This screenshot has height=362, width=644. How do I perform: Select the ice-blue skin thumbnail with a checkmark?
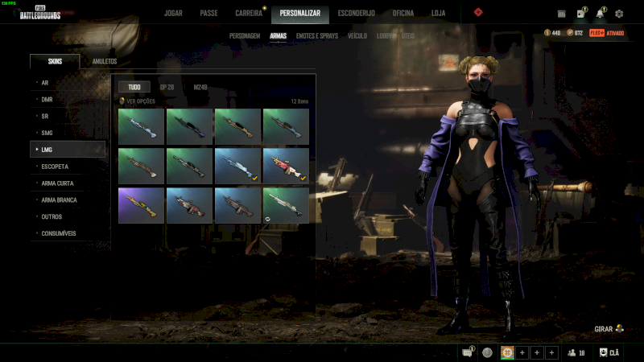pyautogui.click(x=237, y=166)
